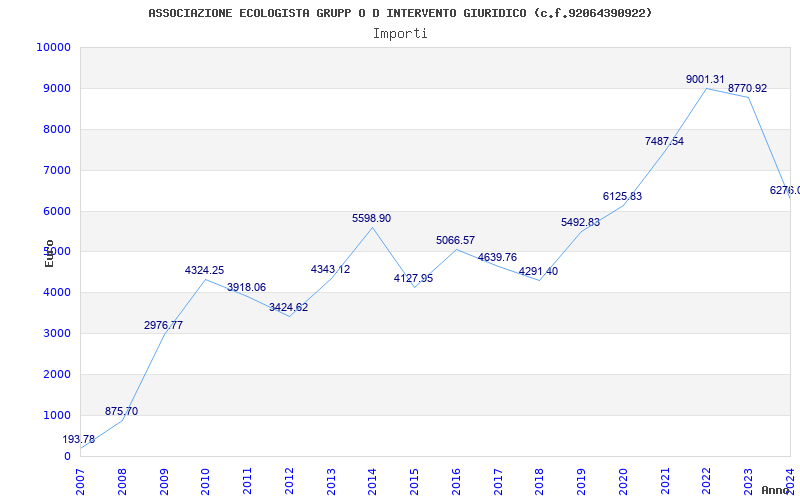Click the 2018 x-axis label
800x500 pixels.
click(x=540, y=482)
